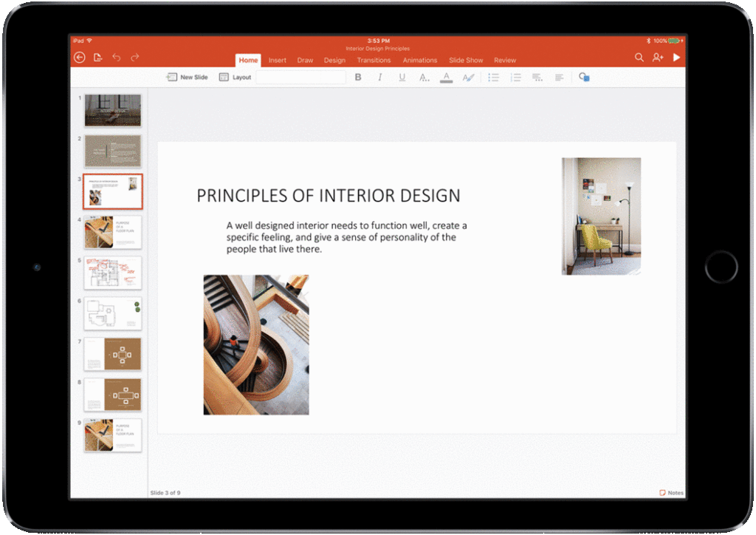Image resolution: width=756 pixels, height=535 pixels.
Task: Toggle bold formatting
Action: pyautogui.click(x=358, y=77)
